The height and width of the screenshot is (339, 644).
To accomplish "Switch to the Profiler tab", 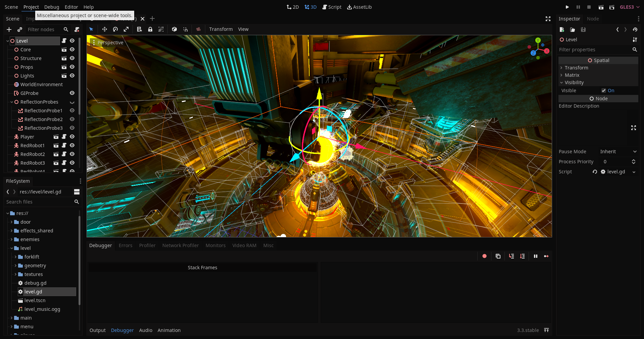I will 147,245.
